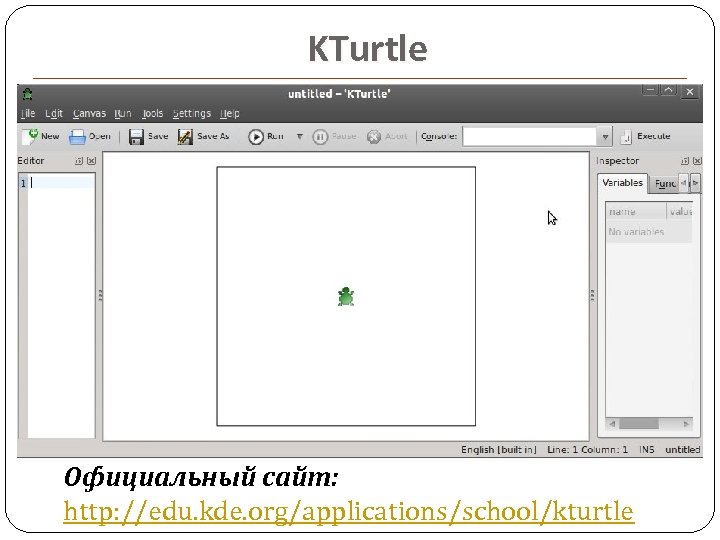Close the KTurtle window
Image resolution: width=720 pixels, height=540 pixels.
pos(690,91)
